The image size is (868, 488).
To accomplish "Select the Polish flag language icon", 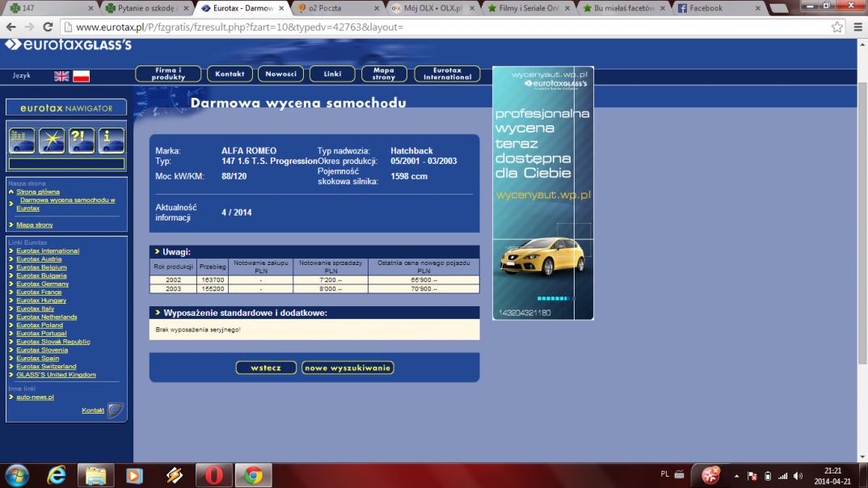I will pos(82,76).
